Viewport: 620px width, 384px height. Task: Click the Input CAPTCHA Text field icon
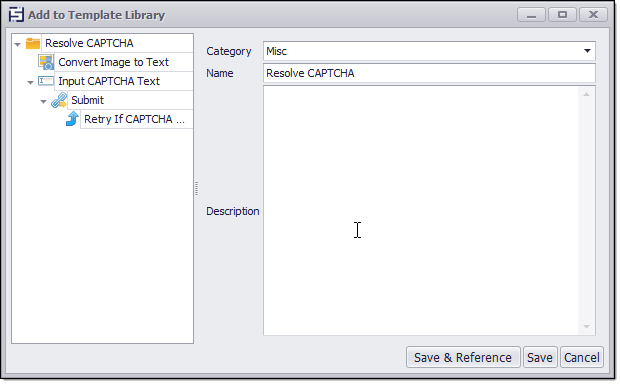click(46, 81)
